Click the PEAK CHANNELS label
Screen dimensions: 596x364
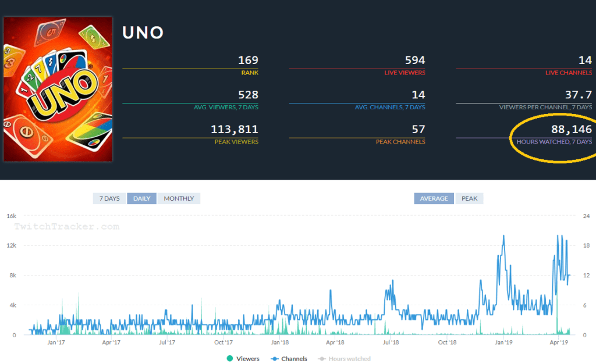point(400,141)
